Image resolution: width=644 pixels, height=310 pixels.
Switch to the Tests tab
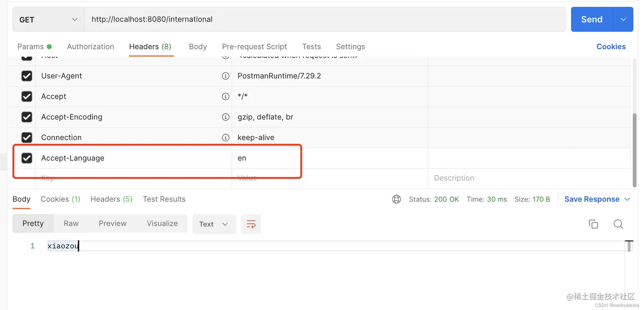point(312,47)
